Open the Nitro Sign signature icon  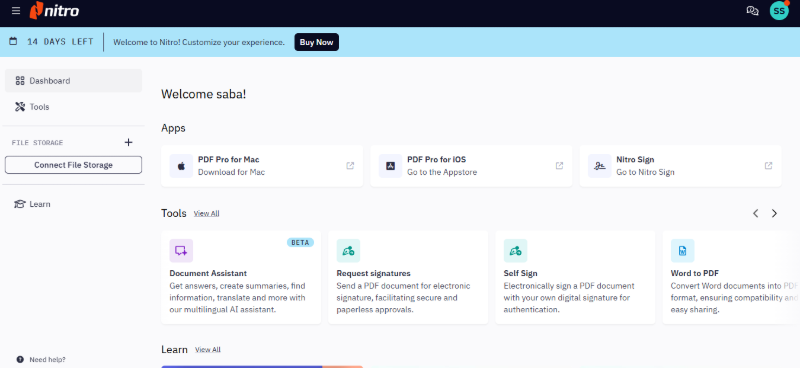599,166
